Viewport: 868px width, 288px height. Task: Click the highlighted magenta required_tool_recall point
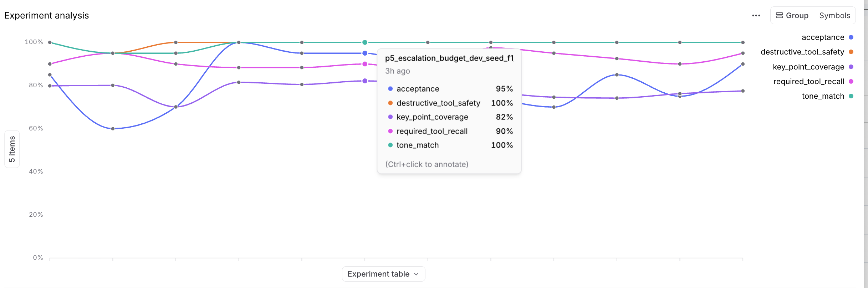(x=365, y=64)
